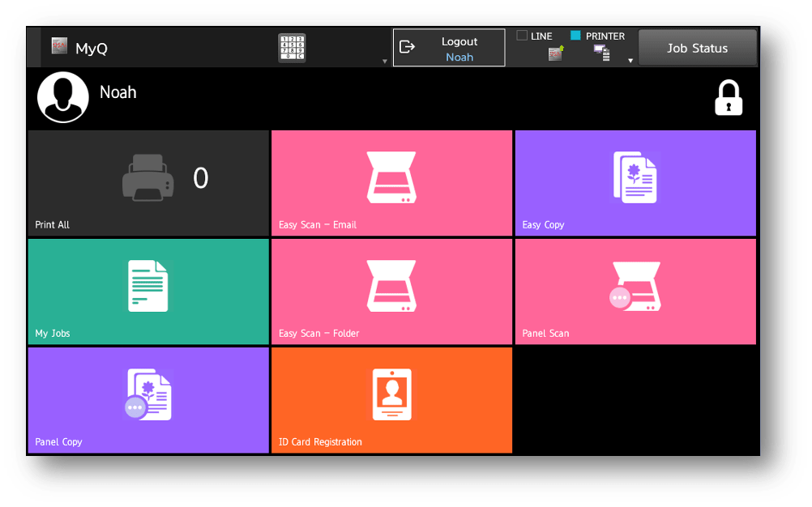The width and height of the screenshot is (812, 507).
Task: Toggle the PRINTER status indicator
Action: coord(575,36)
